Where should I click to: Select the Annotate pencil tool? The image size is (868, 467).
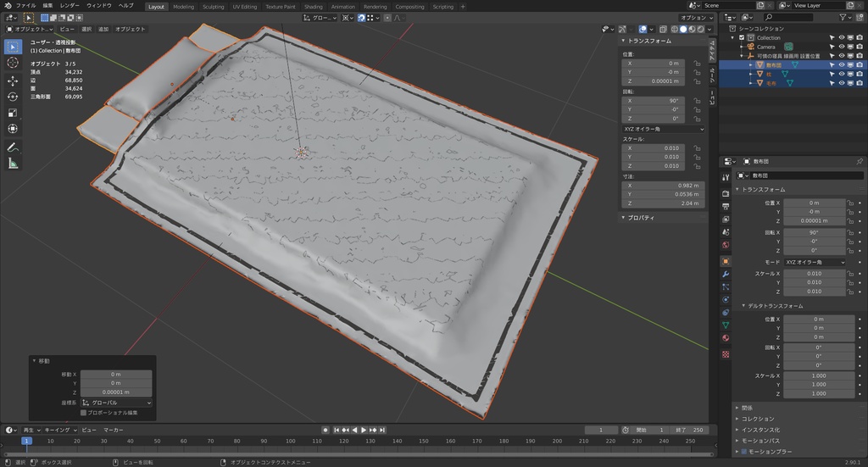(x=13, y=147)
